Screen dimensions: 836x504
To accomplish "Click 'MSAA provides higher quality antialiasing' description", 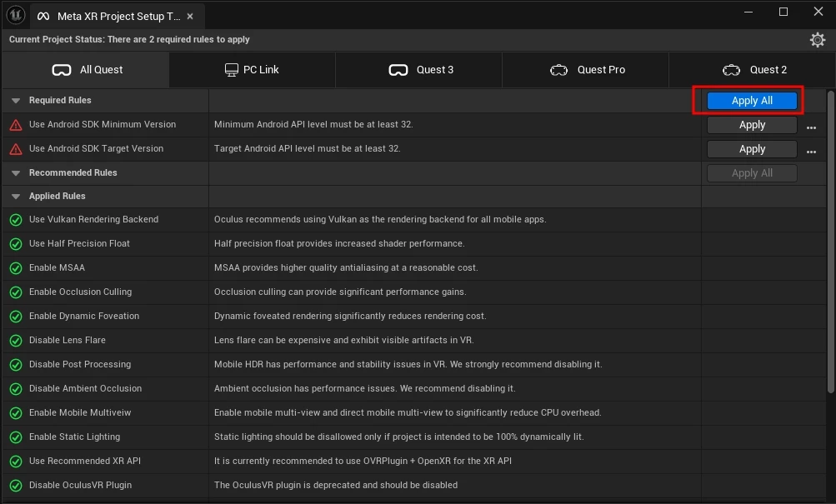I will click(346, 268).
